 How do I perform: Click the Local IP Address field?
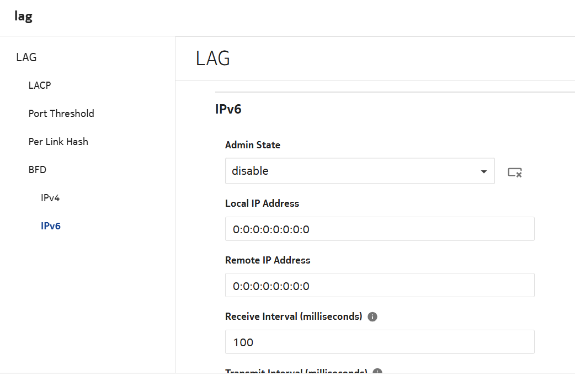coord(380,229)
